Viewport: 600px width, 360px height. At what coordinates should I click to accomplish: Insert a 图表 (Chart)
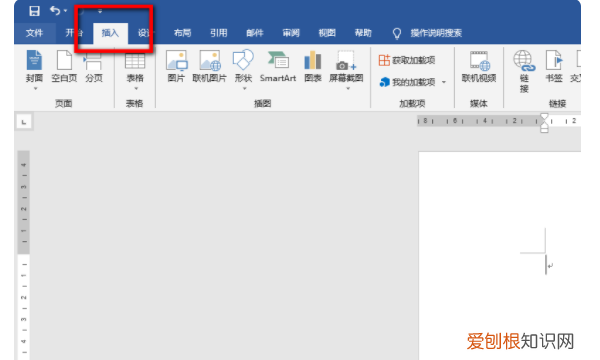click(313, 66)
